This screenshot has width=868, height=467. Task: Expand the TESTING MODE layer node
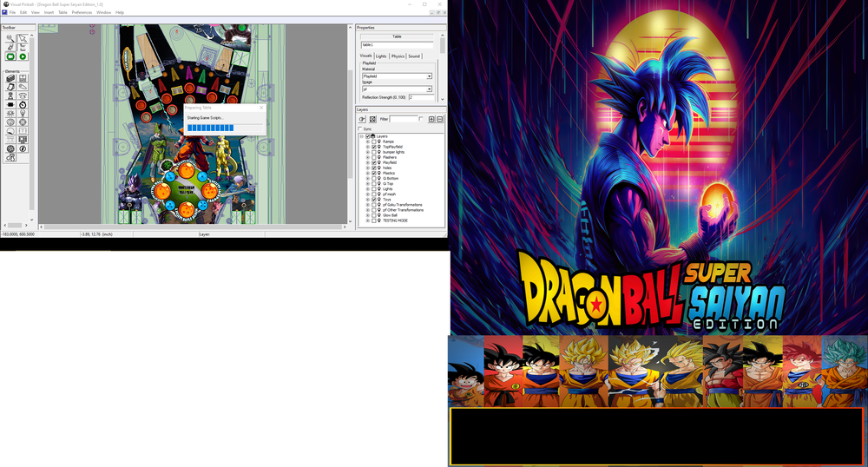(x=367, y=220)
